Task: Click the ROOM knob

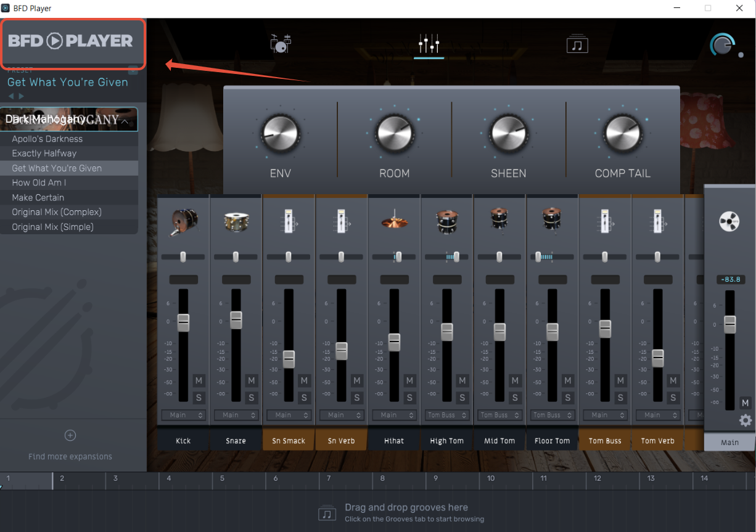Action: click(x=395, y=133)
